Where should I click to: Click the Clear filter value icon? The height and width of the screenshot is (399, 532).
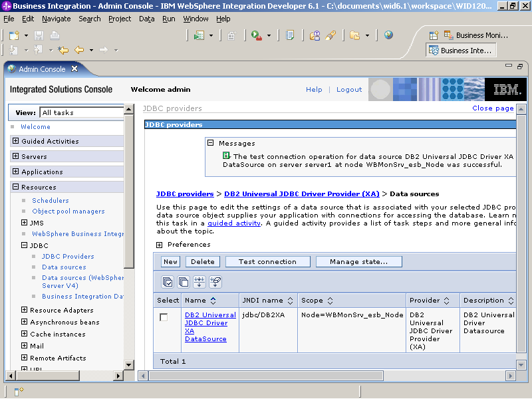point(215,282)
